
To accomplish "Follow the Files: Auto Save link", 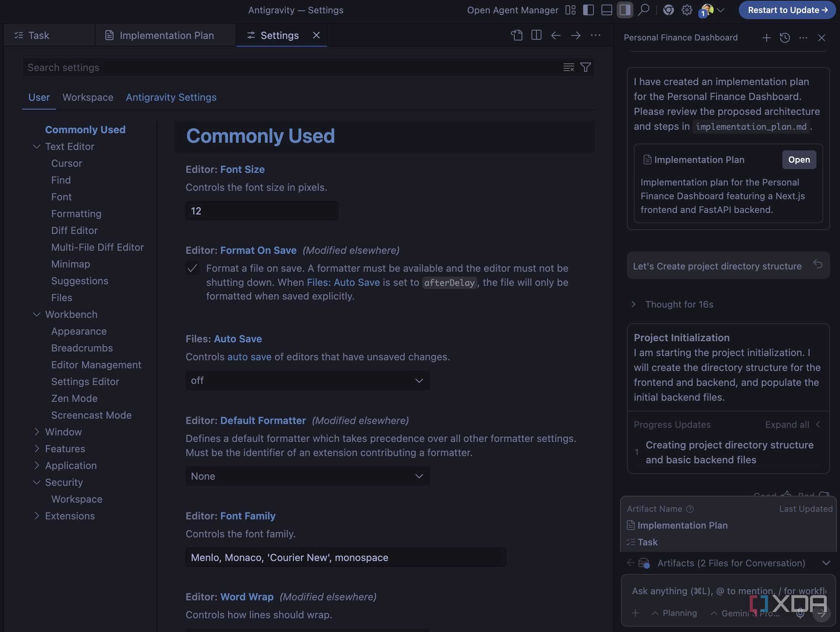I will [343, 282].
